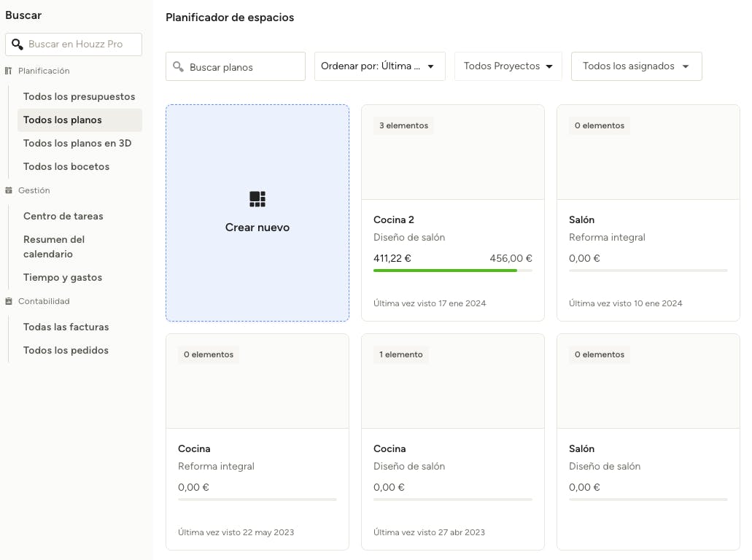Go to Todos los presupuestos
The height and width of the screenshot is (560, 752).
79,96
